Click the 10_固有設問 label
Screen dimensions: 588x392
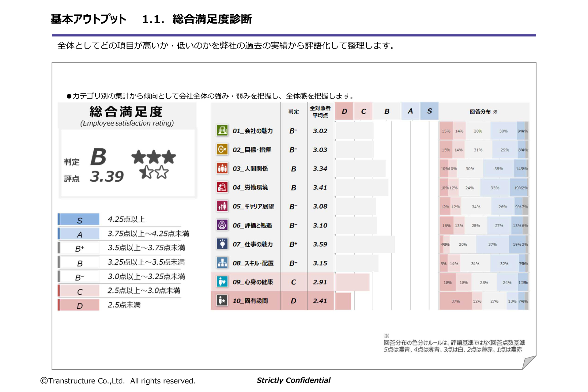(x=250, y=301)
